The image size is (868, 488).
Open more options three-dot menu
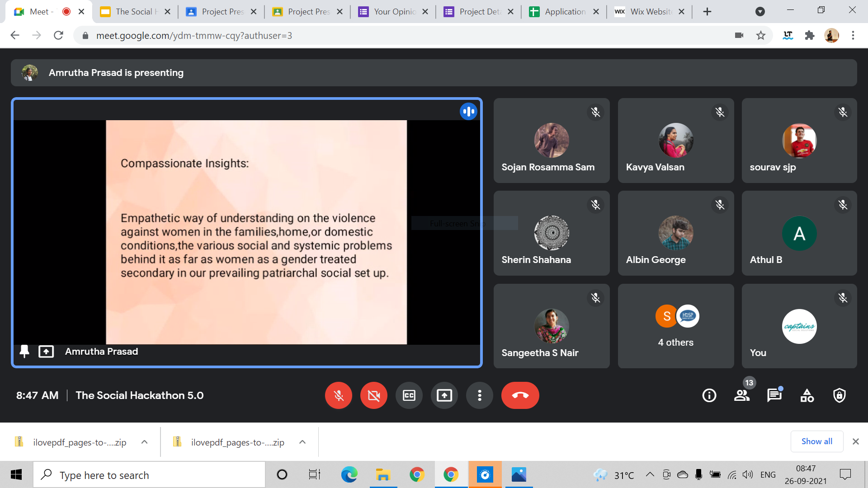[479, 395]
